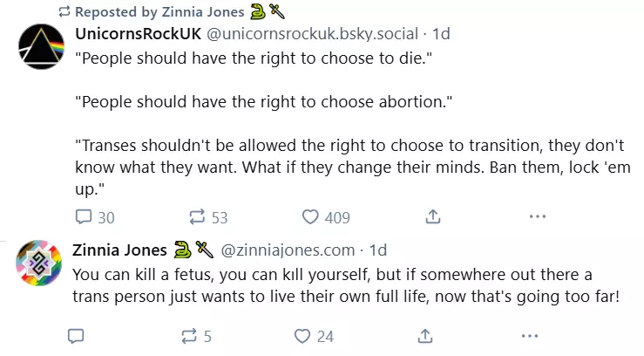Like the UnicornsRockUK post with 409 likes

(326, 217)
